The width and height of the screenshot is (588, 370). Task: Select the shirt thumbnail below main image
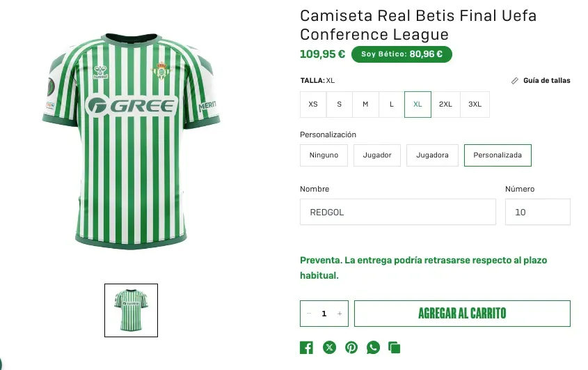132,310
